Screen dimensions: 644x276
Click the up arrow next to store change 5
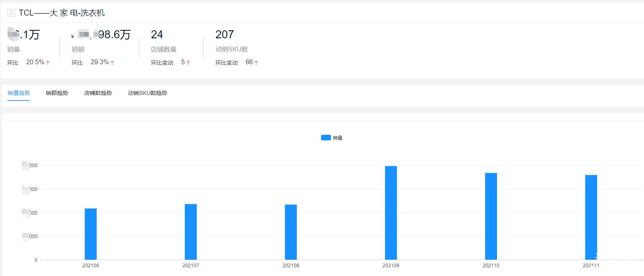click(188, 63)
